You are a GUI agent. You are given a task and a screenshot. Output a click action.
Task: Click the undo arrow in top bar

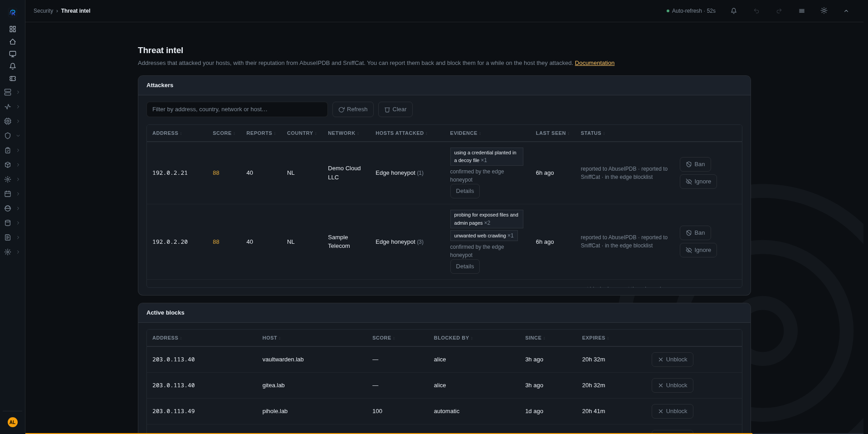pyautogui.click(x=756, y=11)
